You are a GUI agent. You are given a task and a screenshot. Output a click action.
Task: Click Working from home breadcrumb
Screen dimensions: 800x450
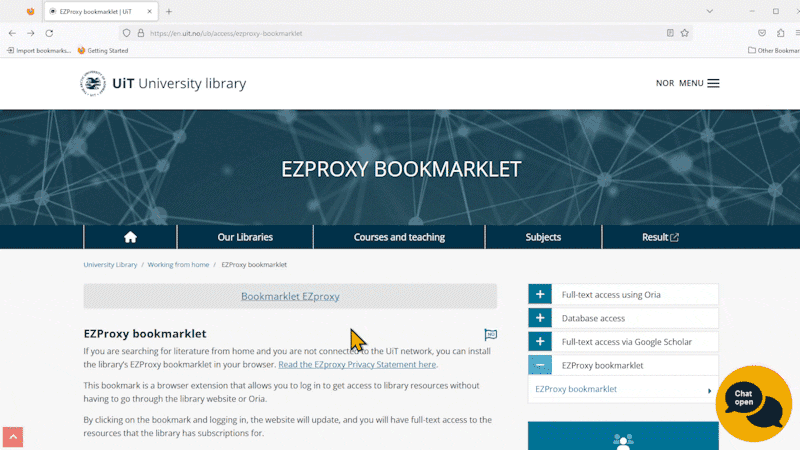(178, 265)
